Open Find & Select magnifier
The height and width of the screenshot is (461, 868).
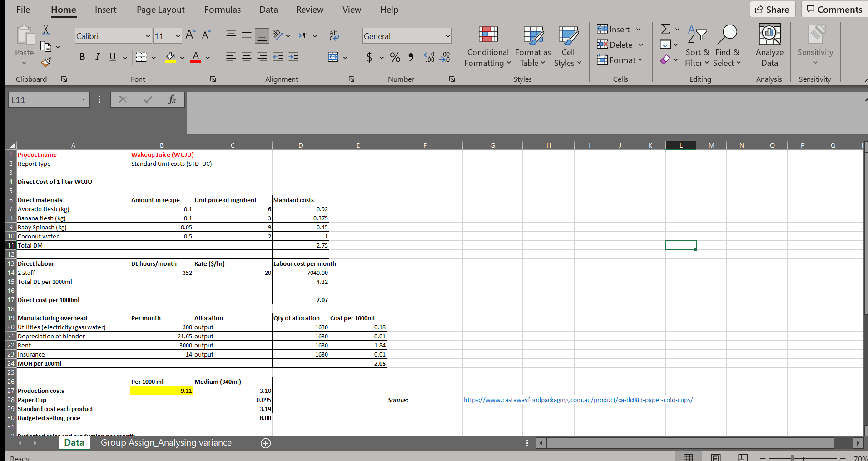tap(727, 46)
